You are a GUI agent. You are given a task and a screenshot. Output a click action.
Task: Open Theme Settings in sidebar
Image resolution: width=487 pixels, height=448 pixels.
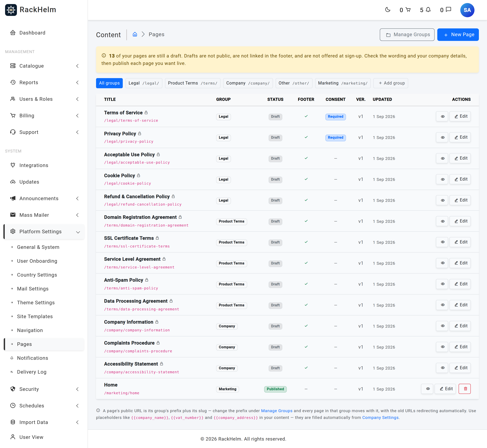(x=44, y=303)
